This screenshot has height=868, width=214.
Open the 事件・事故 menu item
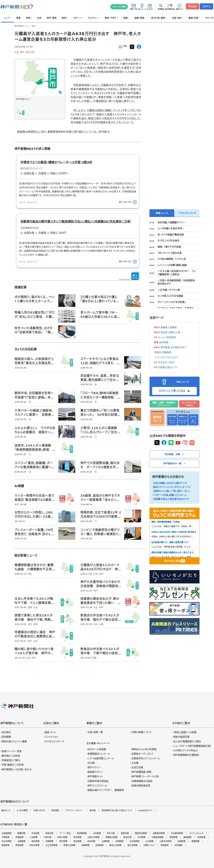[52, 18]
